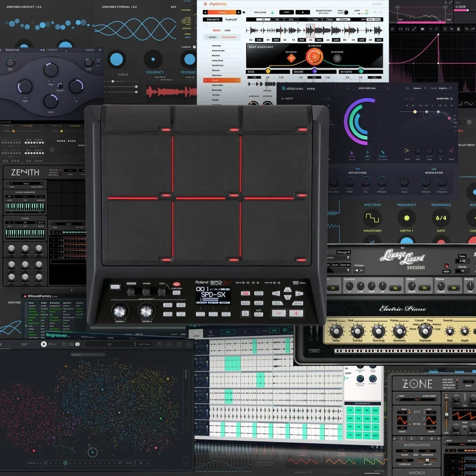Screen dimensions: 476x476
Task: Click the XO preset name stepper arrows
Action: tap(135, 344)
